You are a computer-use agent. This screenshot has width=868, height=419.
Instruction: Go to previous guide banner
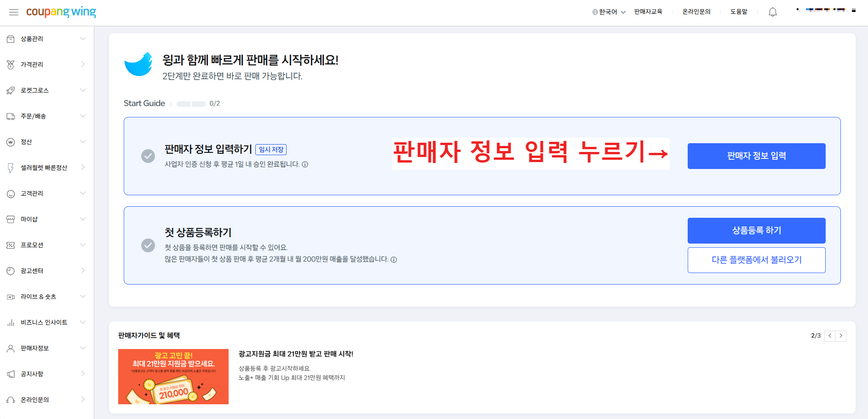tap(830, 336)
